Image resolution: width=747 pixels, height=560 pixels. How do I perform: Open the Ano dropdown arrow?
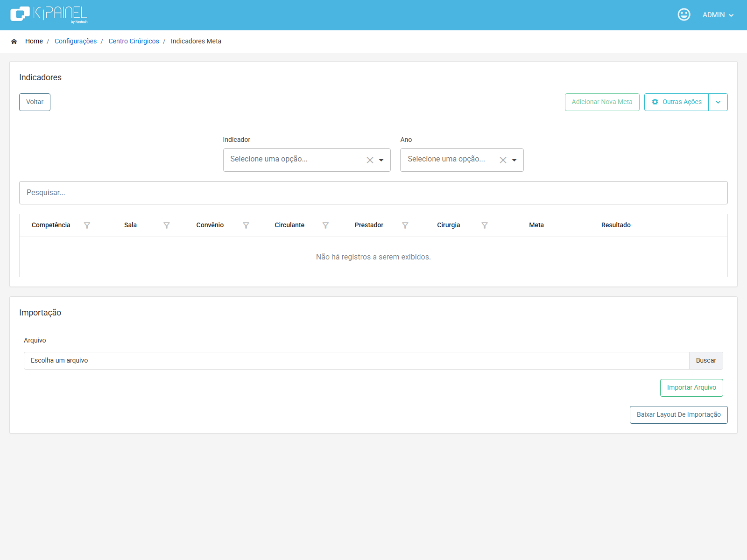coord(514,160)
